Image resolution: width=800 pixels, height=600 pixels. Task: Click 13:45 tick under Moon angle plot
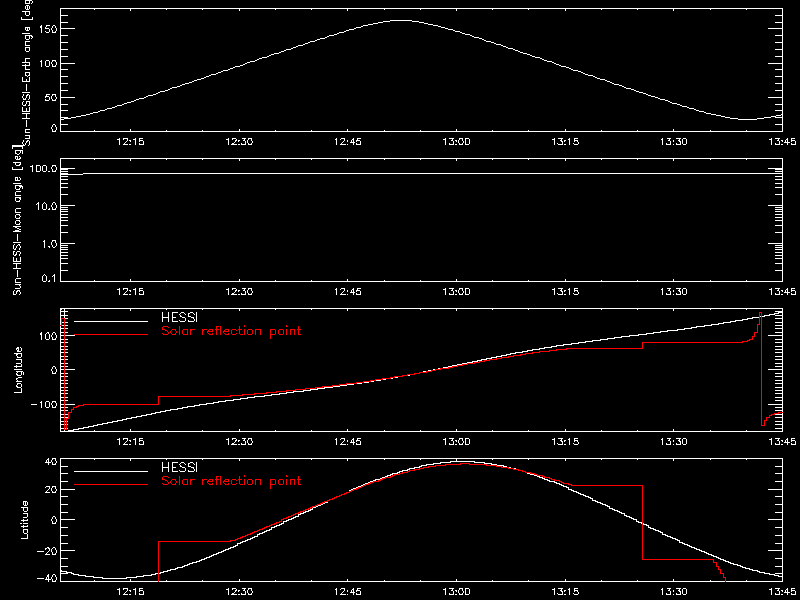pyautogui.click(x=782, y=292)
